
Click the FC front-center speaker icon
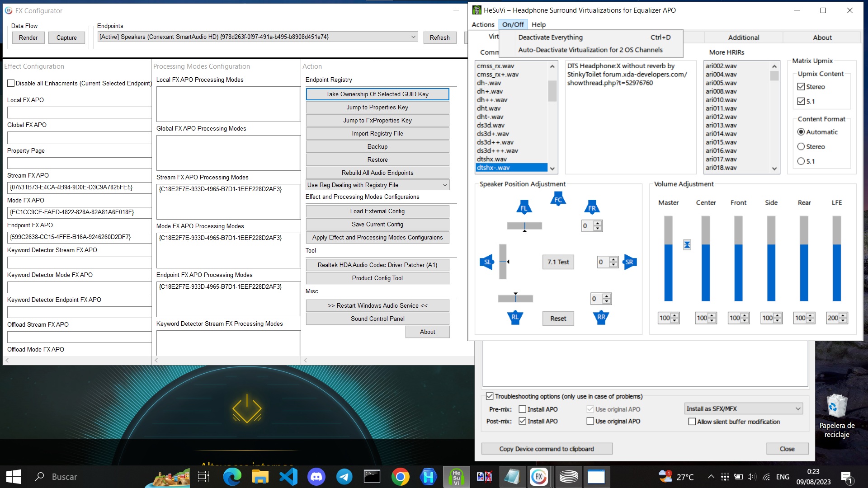558,199
